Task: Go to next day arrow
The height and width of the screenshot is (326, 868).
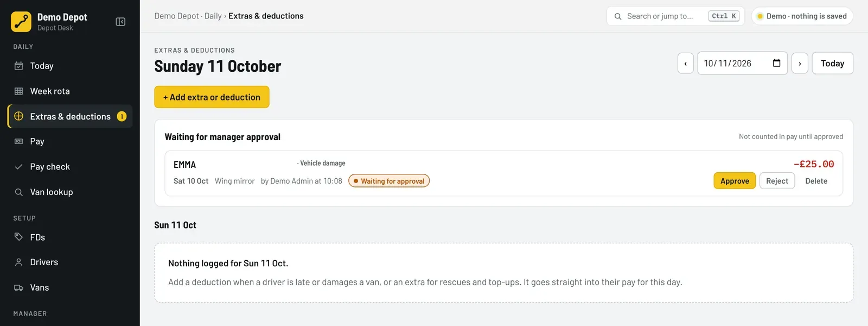Action: click(x=800, y=63)
